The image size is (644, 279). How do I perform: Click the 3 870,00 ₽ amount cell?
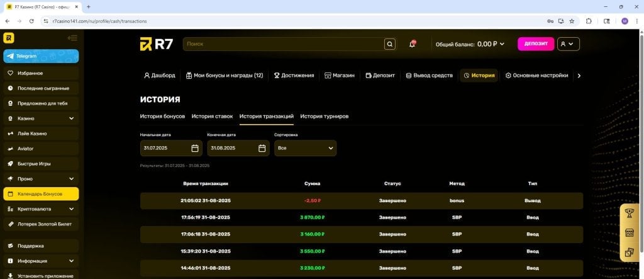(313, 218)
